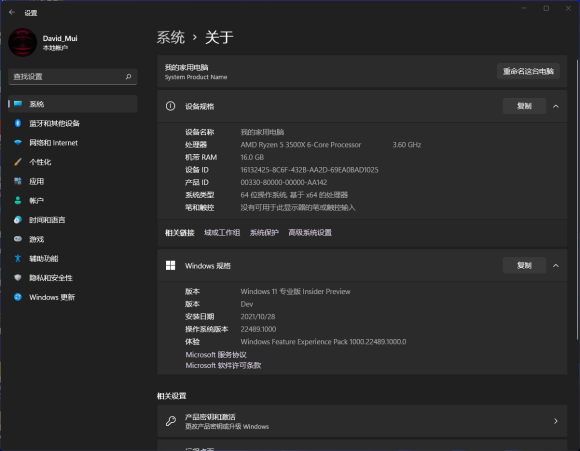Image resolution: width=580 pixels, height=451 pixels.
Task: Click chevron arrow on 产品密钥和激活 row
Action: [x=556, y=421]
